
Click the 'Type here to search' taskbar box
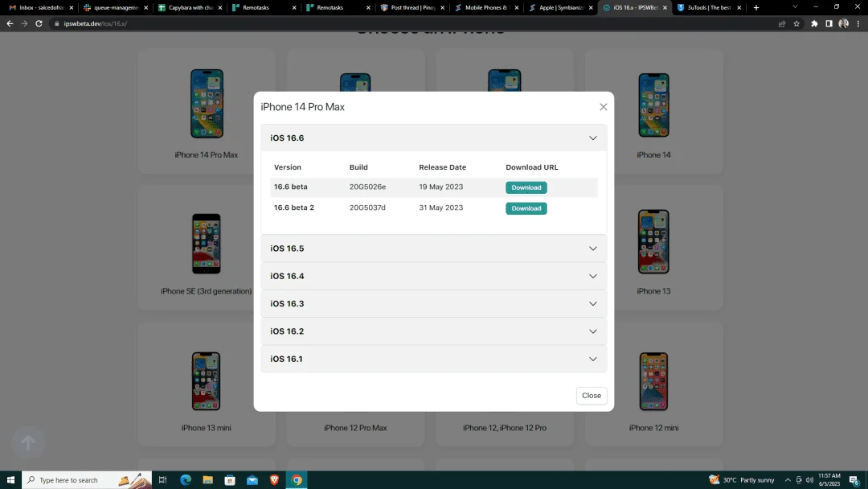[x=87, y=480]
